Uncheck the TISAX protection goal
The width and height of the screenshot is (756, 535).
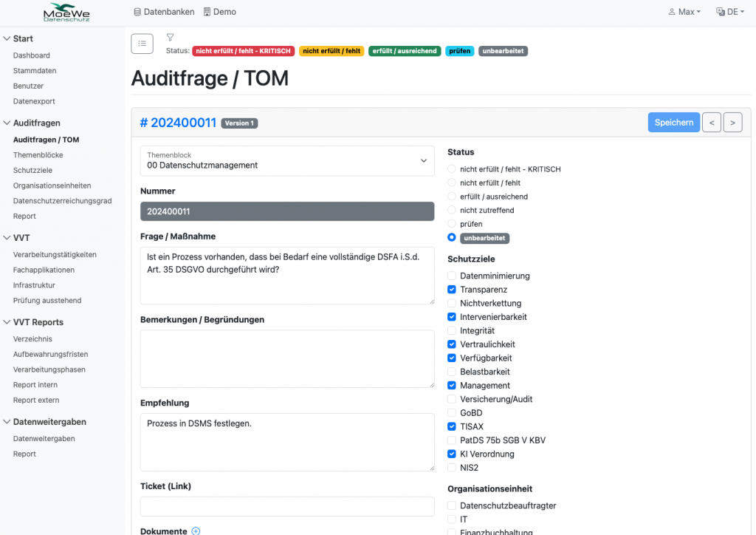coord(453,426)
